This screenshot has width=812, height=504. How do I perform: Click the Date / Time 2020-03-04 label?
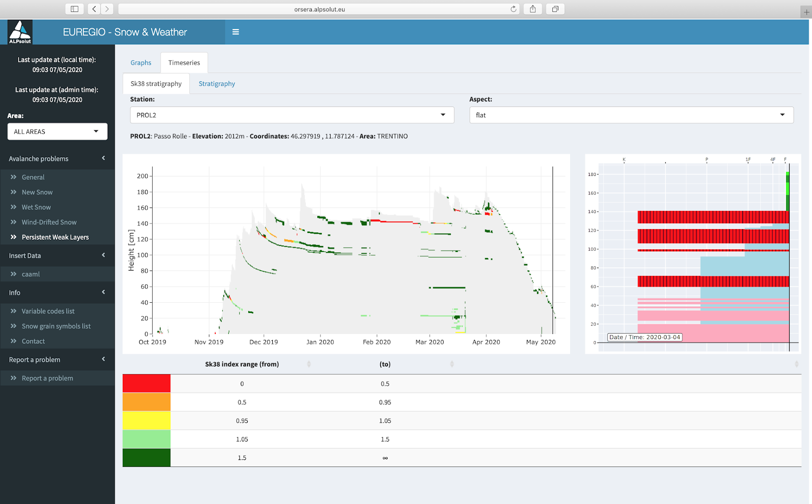point(645,337)
